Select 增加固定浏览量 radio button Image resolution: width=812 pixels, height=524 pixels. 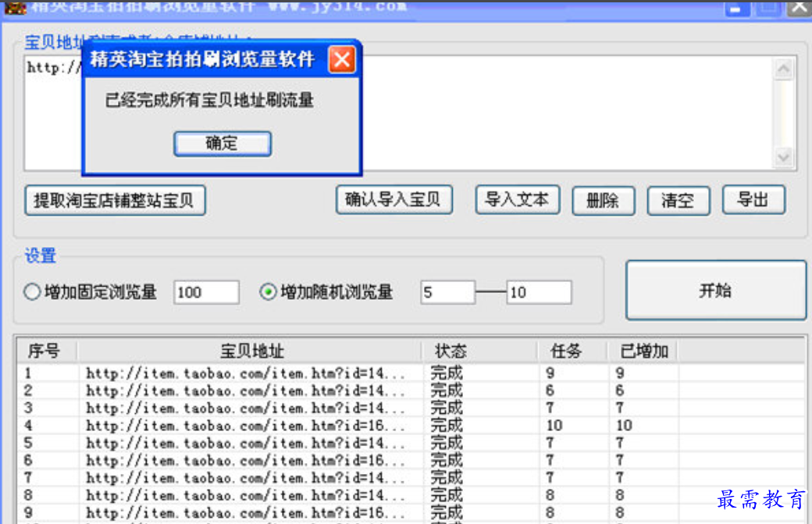click(x=32, y=292)
